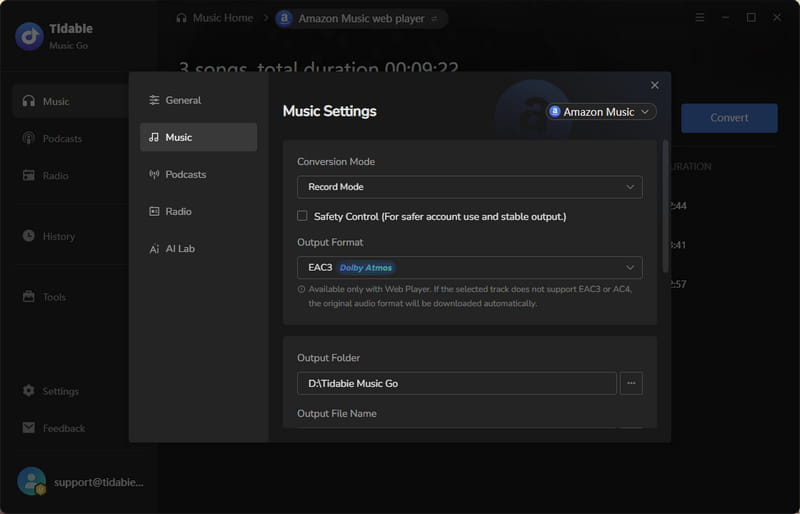Close the Music Settings dialog
This screenshot has height=514, width=800.
pyautogui.click(x=655, y=85)
